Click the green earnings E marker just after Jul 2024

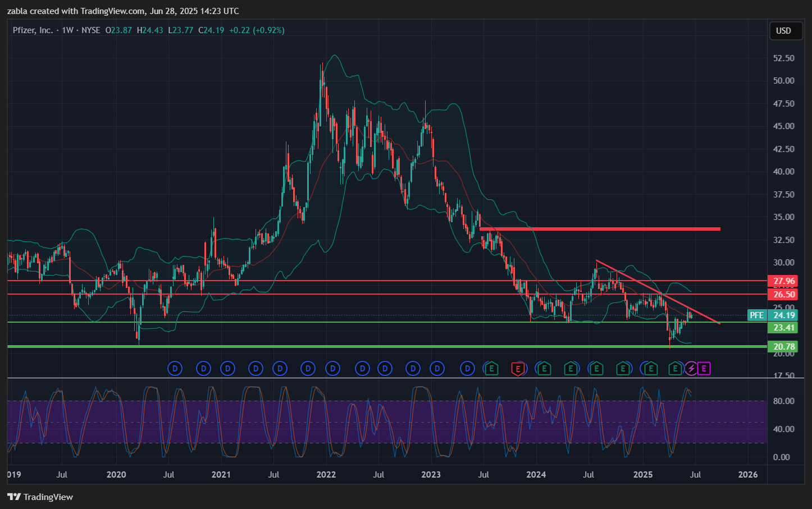[596, 369]
